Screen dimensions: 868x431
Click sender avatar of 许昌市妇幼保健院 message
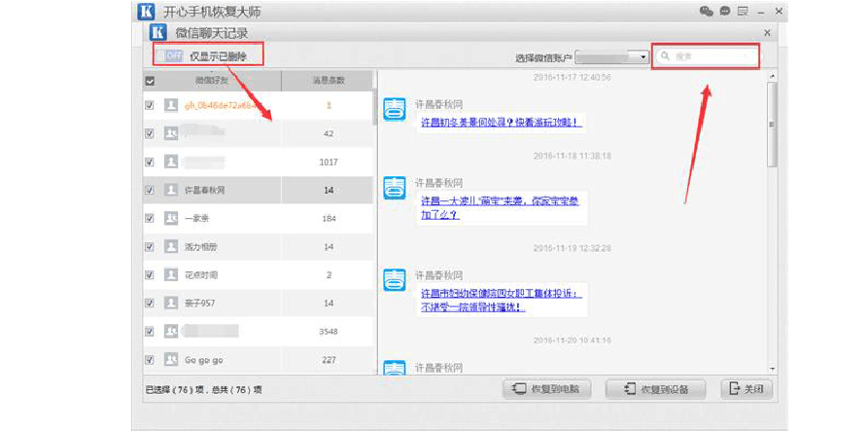[395, 281]
